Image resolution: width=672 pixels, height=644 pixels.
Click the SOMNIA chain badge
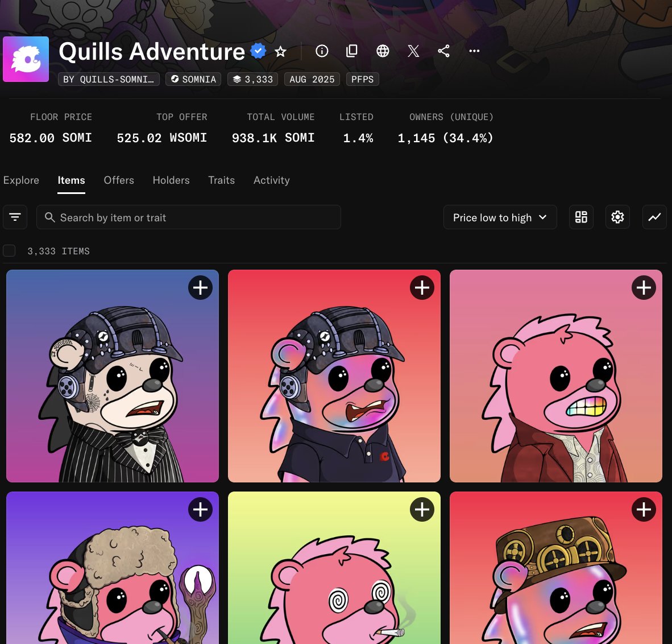[x=193, y=79]
